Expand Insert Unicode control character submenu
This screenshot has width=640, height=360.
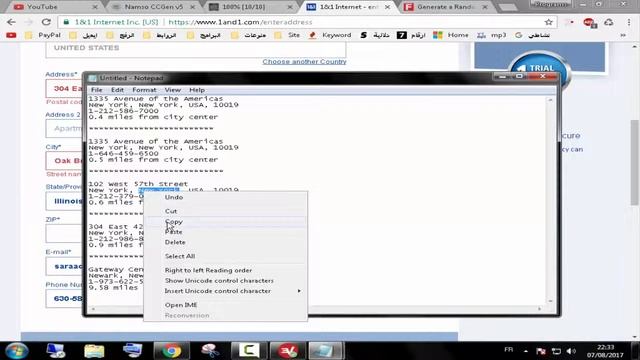[x=225, y=291]
